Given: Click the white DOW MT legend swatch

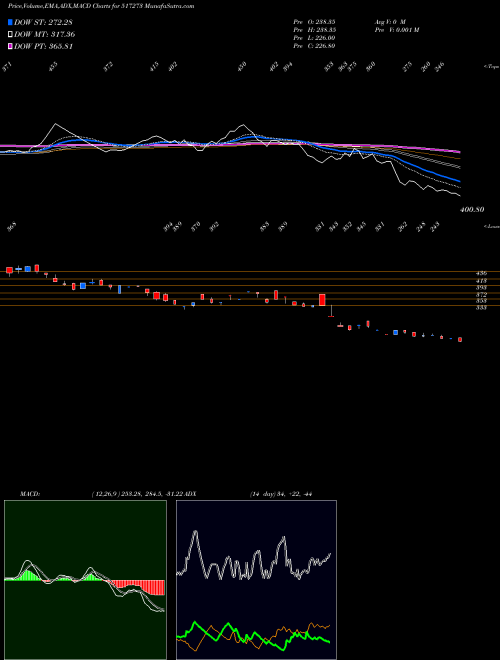Looking at the screenshot, I should (10, 34).
